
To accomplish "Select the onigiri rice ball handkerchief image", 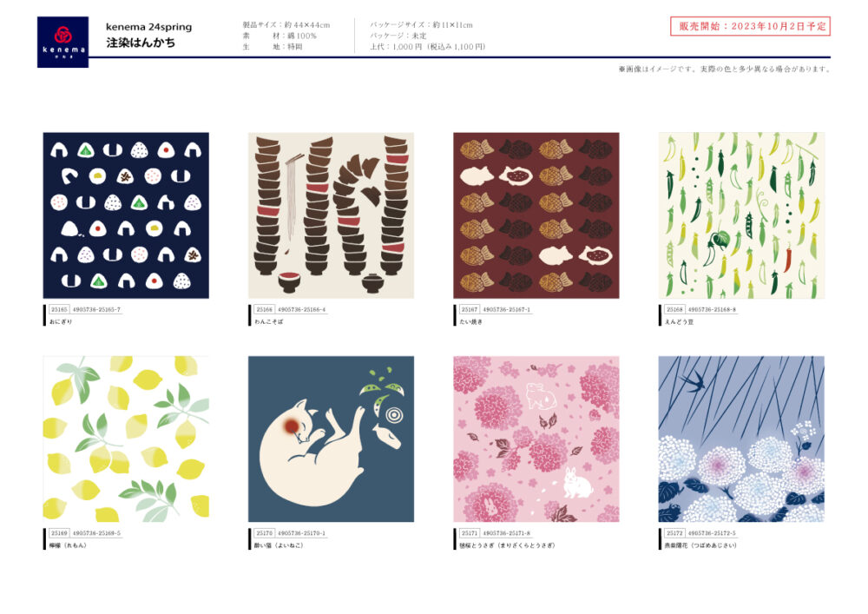I will tap(126, 215).
